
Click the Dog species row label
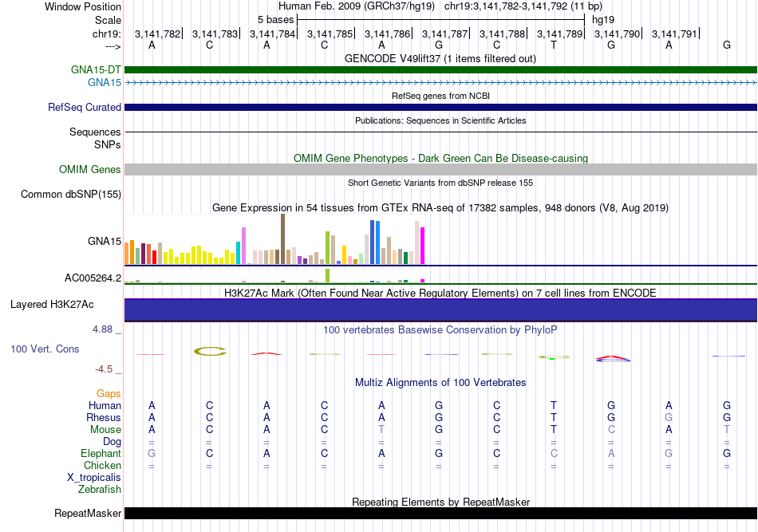(113, 442)
